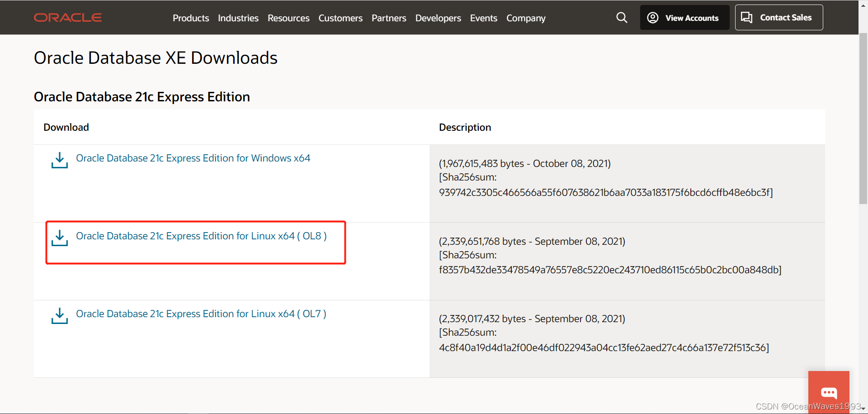Image resolution: width=868 pixels, height=414 pixels.
Task: Open the Products menu
Action: point(191,18)
